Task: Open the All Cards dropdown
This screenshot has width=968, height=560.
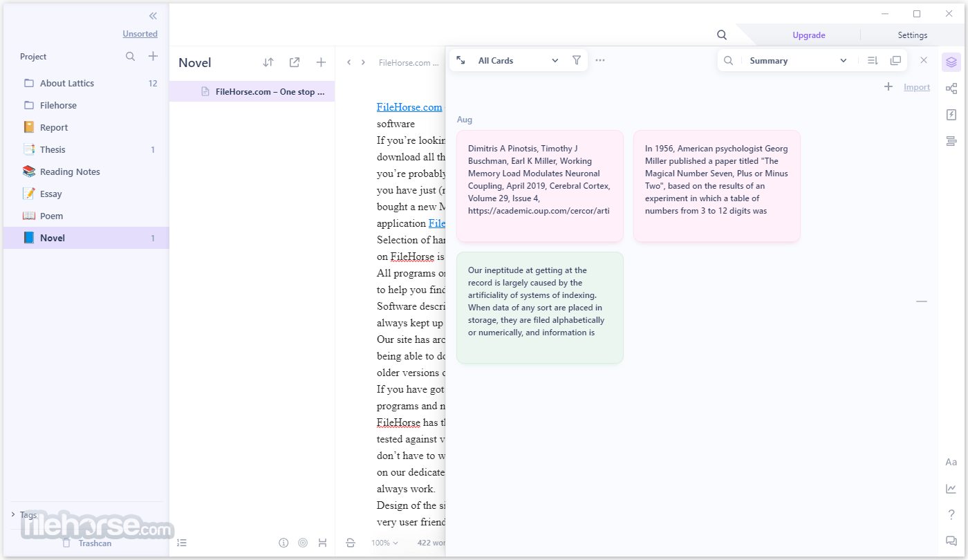Action: click(x=519, y=61)
